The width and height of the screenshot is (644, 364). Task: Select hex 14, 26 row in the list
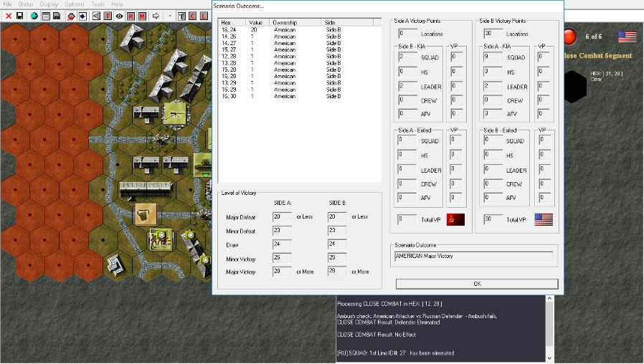[300, 37]
